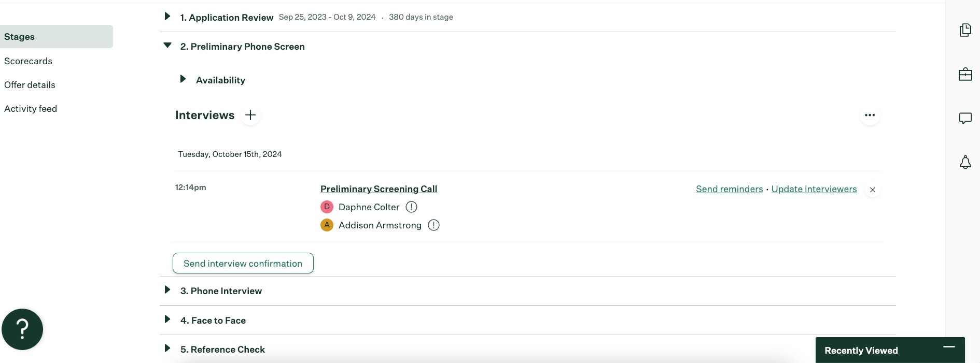Image resolution: width=980 pixels, height=363 pixels.
Task: Open the comment bubble icon
Action: tap(965, 119)
